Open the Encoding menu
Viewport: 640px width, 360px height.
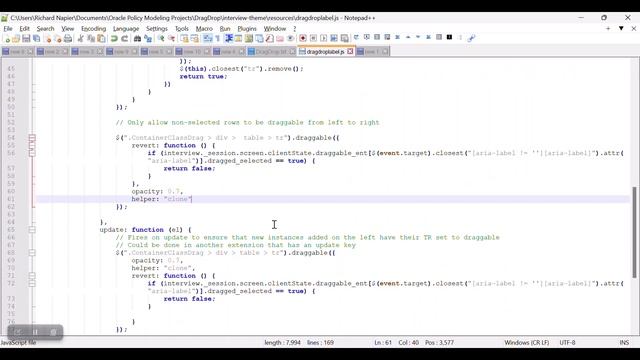pyautogui.click(x=93, y=29)
